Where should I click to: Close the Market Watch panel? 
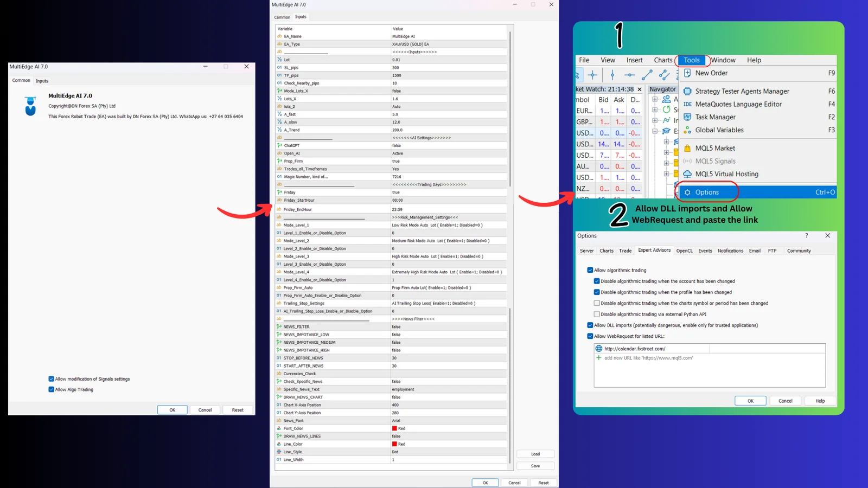640,89
